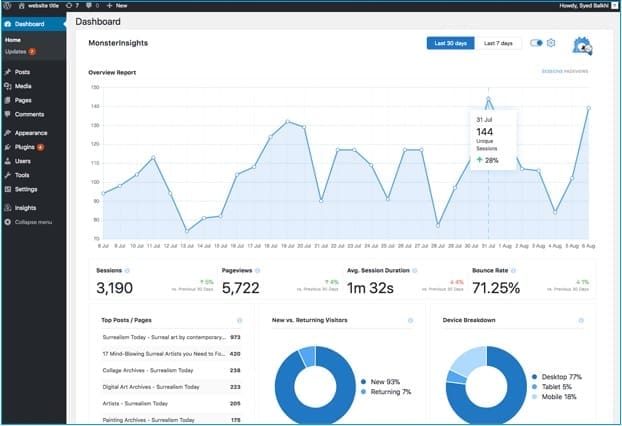Click the 'Tablet 5%' legend entry
622x426 pixels.
[x=552, y=387]
